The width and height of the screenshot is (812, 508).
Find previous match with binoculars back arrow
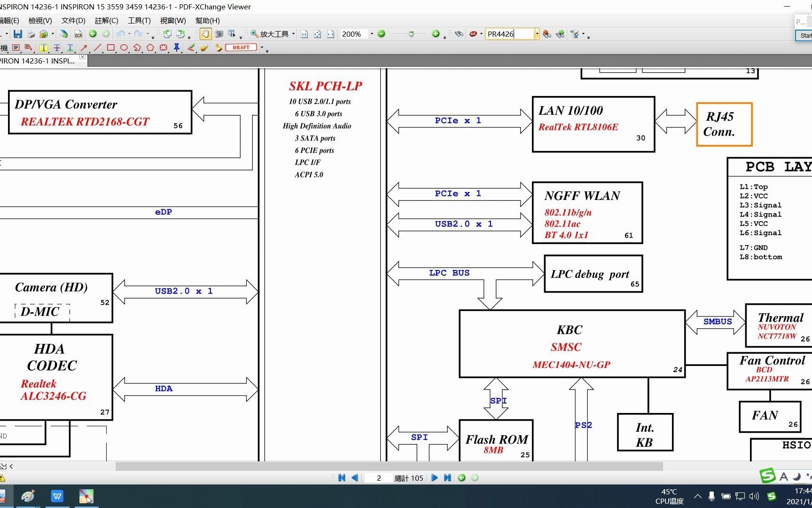(547, 34)
